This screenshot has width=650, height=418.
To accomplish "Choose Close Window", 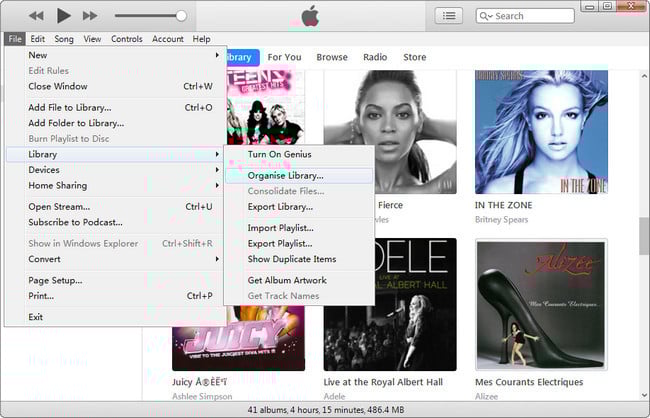I will pos(115,86).
